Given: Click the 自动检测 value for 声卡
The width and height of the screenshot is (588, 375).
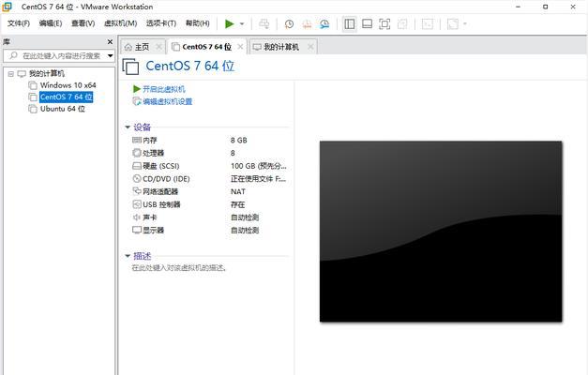Looking at the screenshot, I should (x=245, y=217).
